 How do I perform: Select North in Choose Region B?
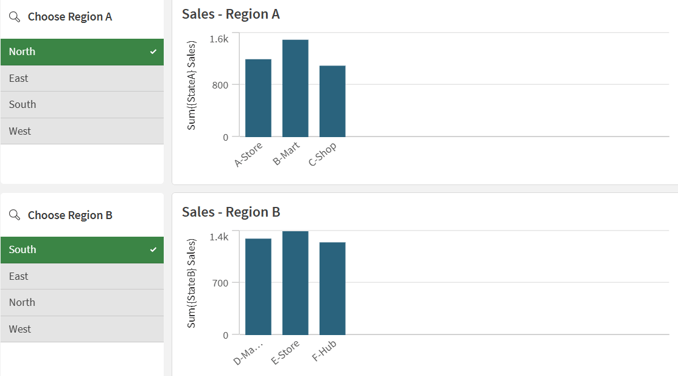(x=82, y=303)
